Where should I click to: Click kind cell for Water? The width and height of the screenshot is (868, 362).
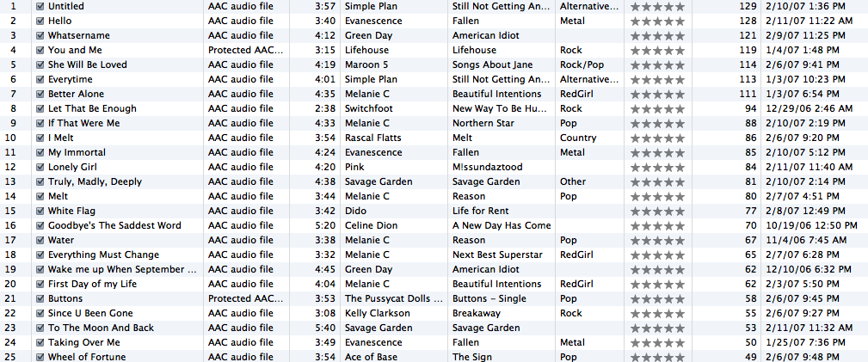[x=241, y=240]
